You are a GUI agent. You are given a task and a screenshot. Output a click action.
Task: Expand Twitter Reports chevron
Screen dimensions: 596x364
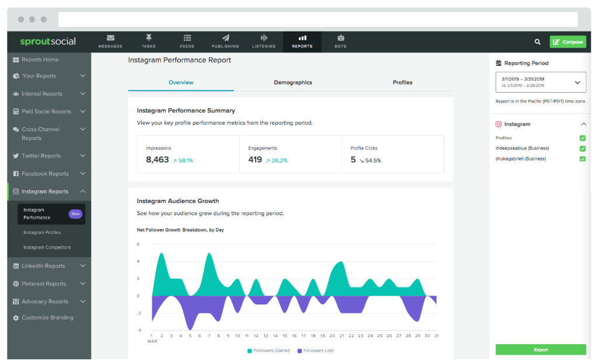[83, 156]
